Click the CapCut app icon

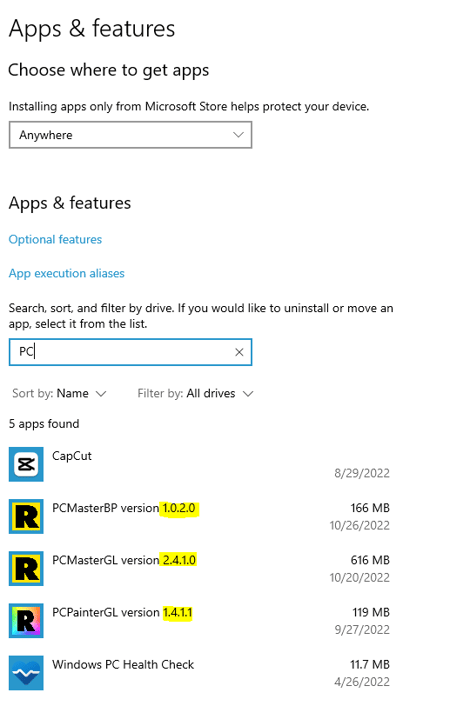pos(26,464)
